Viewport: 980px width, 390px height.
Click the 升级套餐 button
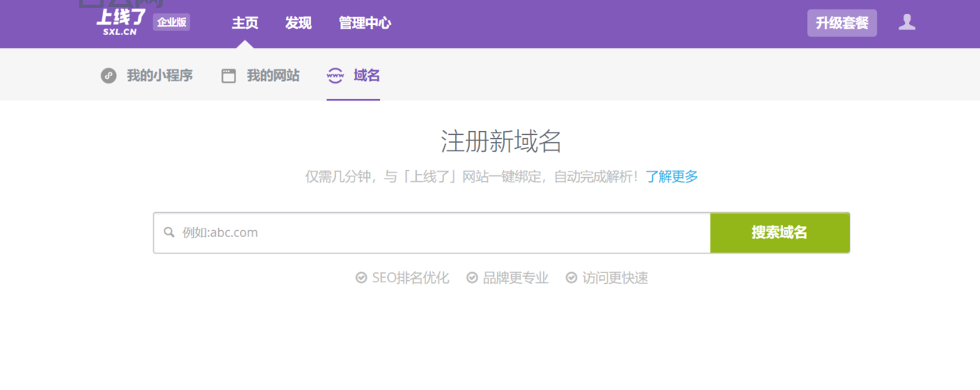coord(842,23)
